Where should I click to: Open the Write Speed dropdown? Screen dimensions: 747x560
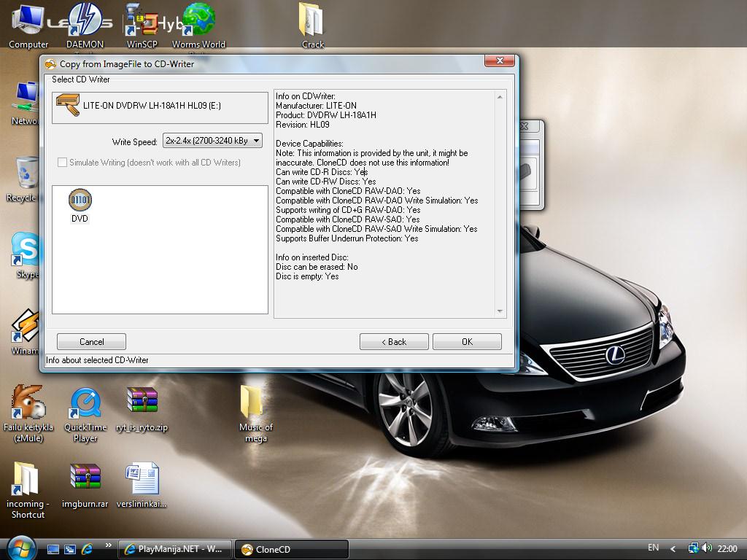click(x=212, y=141)
